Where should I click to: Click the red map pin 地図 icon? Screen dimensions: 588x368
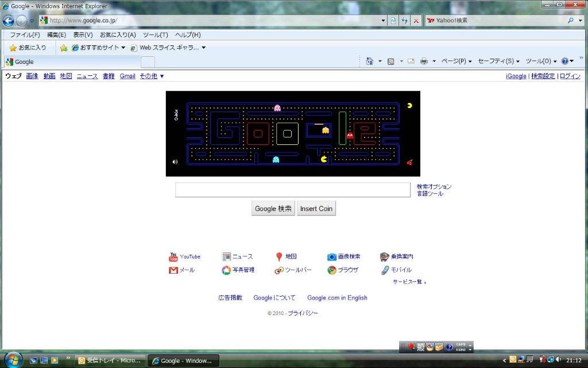point(279,257)
